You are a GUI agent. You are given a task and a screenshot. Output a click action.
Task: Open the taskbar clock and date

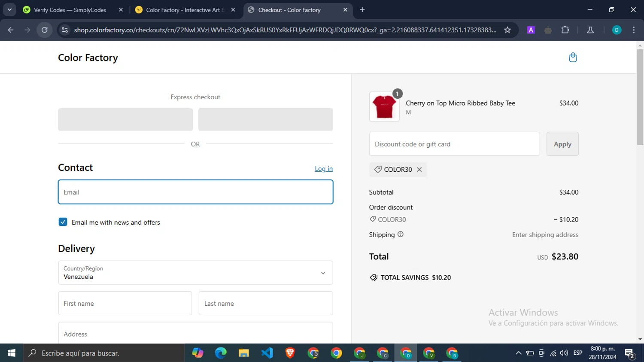[x=603, y=353]
